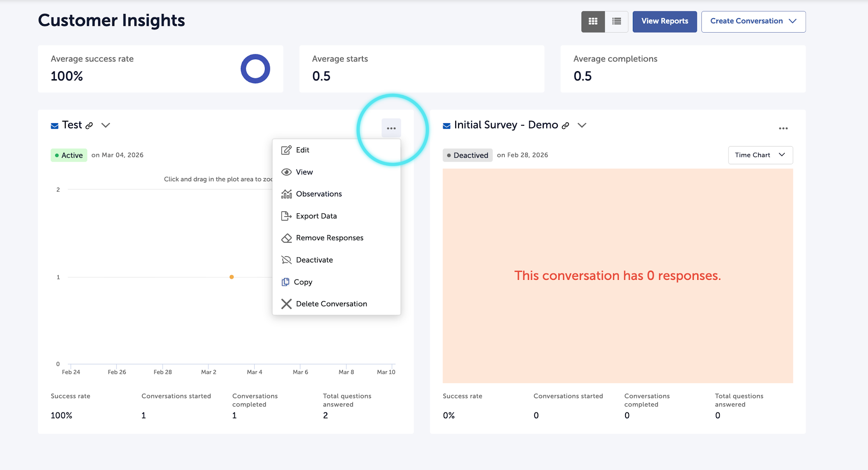868x470 pixels.
Task: Expand the Test conversation chevron
Action: (106, 125)
